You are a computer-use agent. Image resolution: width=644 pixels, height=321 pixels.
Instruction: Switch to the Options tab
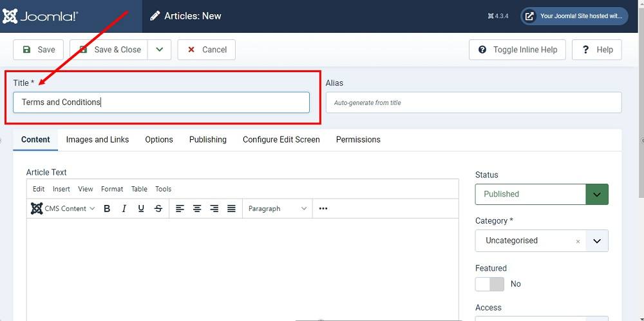coord(159,140)
